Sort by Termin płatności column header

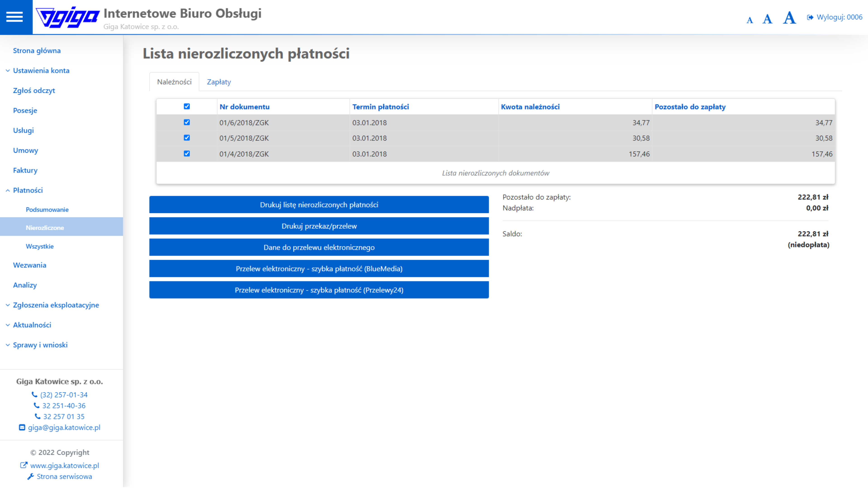pos(381,107)
